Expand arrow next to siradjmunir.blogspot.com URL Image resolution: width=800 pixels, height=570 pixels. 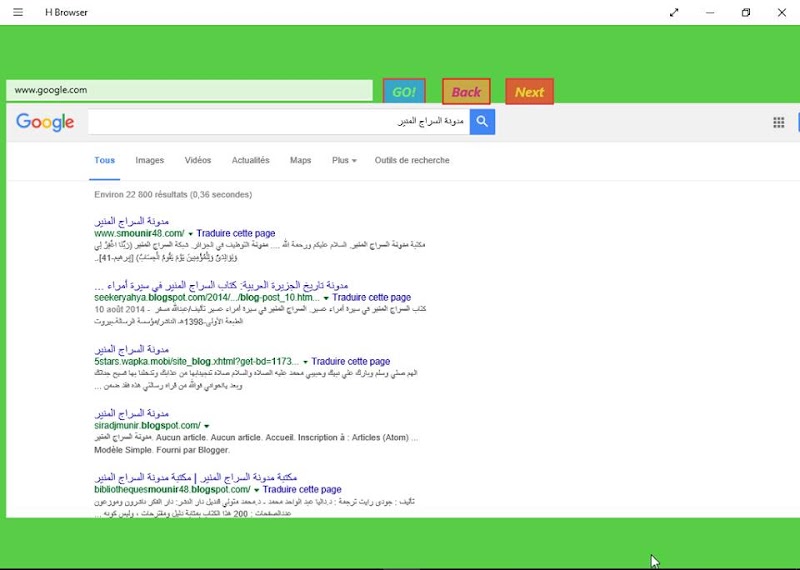207,426
